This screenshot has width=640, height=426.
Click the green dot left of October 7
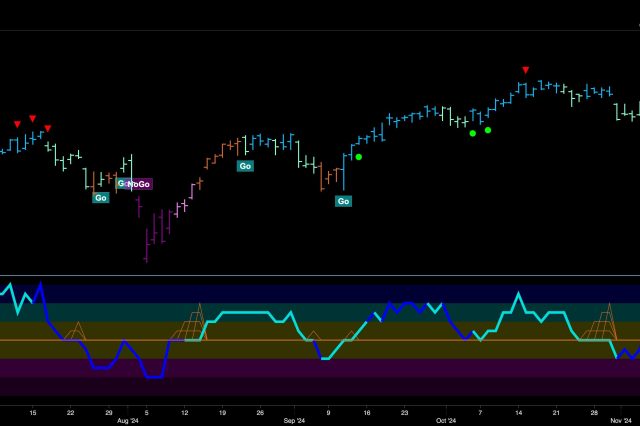[472, 133]
